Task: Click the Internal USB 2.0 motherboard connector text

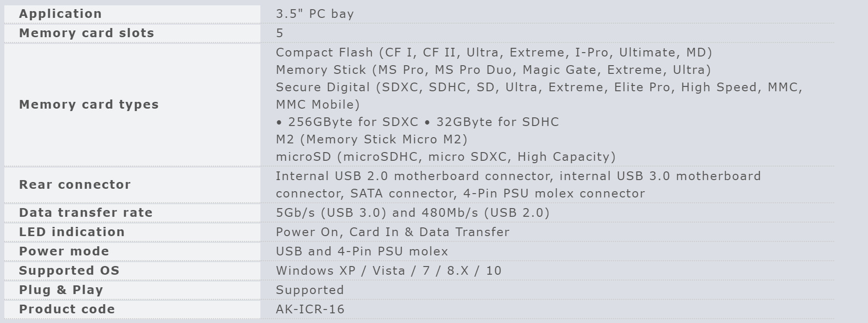Action: pyautogui.click(x=414, y=176)
